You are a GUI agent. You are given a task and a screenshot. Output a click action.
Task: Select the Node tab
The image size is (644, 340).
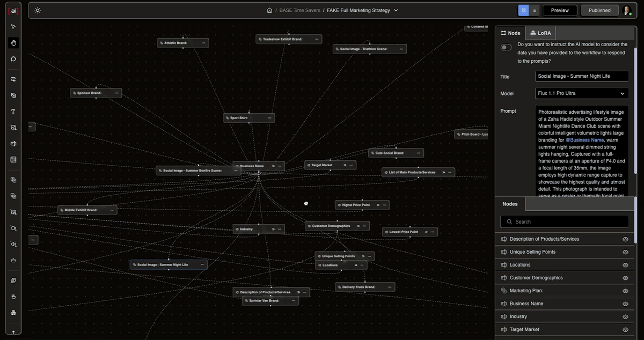point(510,33)
